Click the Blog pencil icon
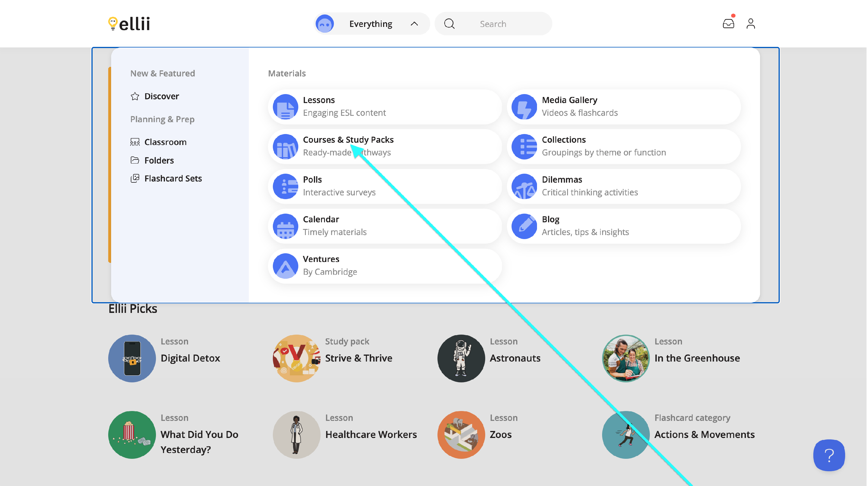Viewport: 868px width, 486px height. [x=524, y=226]
